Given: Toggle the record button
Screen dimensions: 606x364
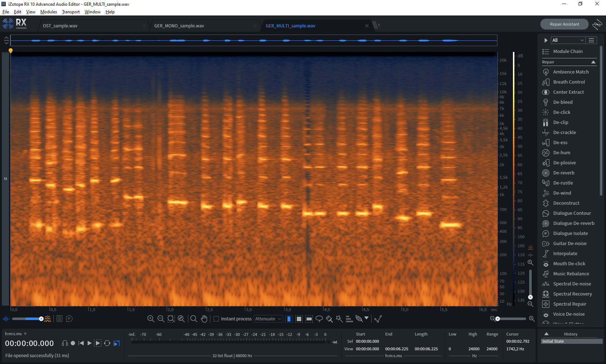Looking at the screenshot, I should click(73, 343).
